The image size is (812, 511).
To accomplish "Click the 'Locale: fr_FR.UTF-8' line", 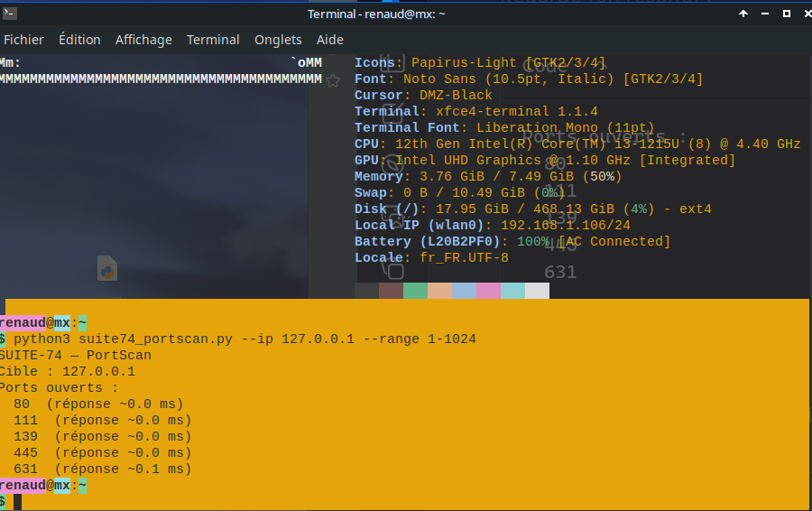I will point(431,257).
